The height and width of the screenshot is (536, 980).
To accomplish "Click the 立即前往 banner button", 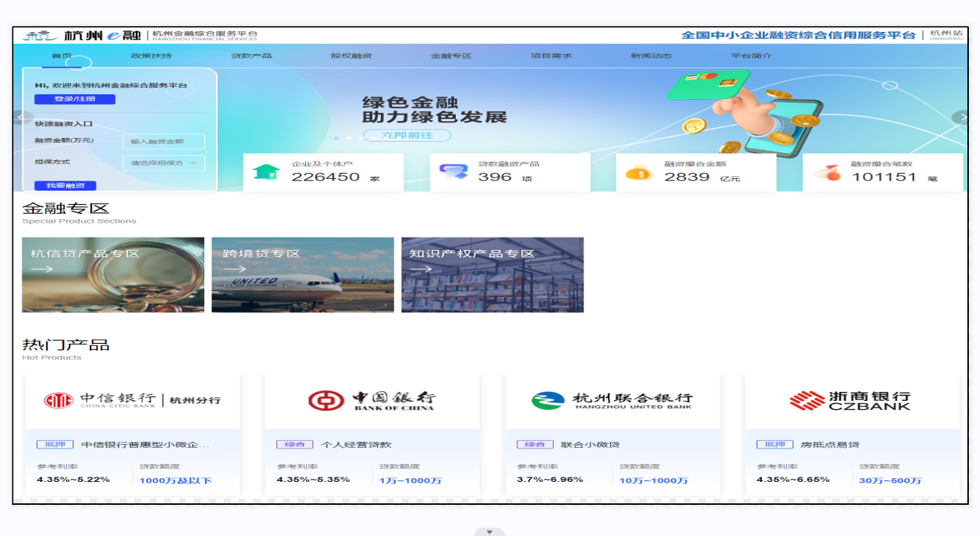I will 406,135.
